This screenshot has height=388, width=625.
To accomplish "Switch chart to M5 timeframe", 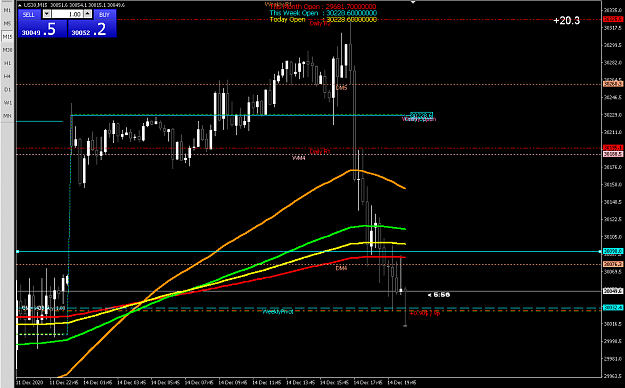I will 7,24.
